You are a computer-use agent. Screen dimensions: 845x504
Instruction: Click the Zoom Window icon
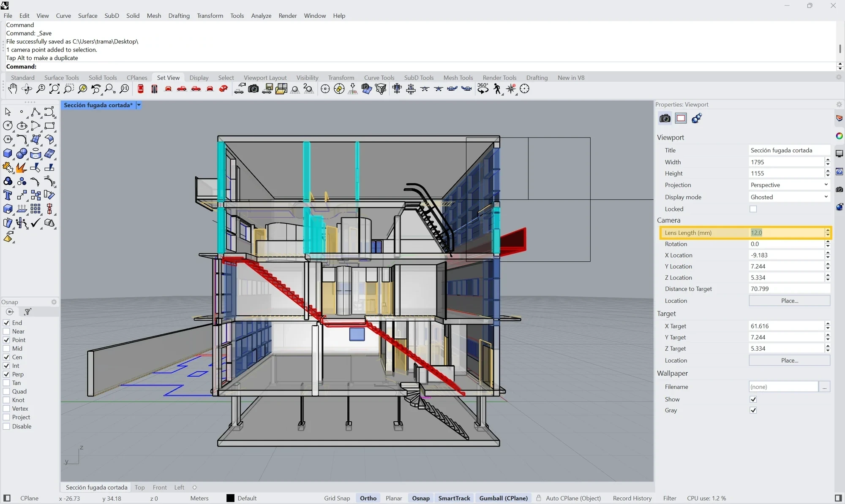68,89
